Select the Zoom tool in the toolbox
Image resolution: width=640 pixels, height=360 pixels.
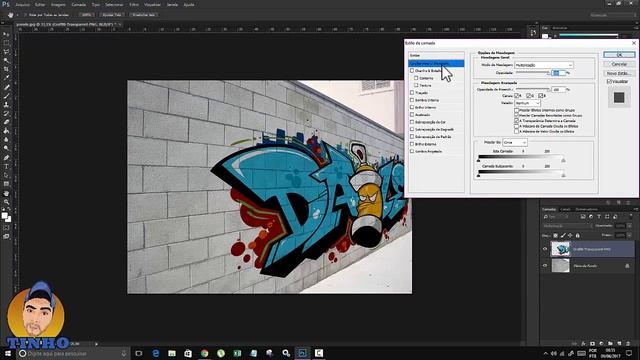(x=6, y=202)
